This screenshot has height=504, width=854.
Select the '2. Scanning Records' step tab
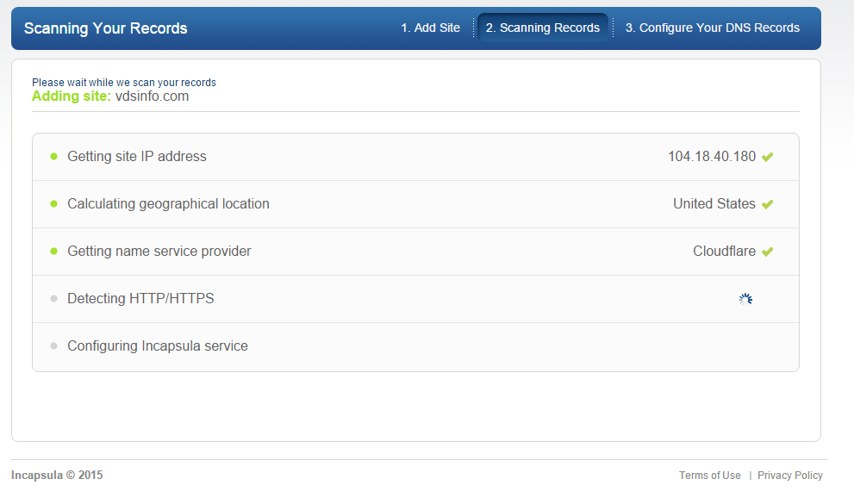(x=542, y=28)
